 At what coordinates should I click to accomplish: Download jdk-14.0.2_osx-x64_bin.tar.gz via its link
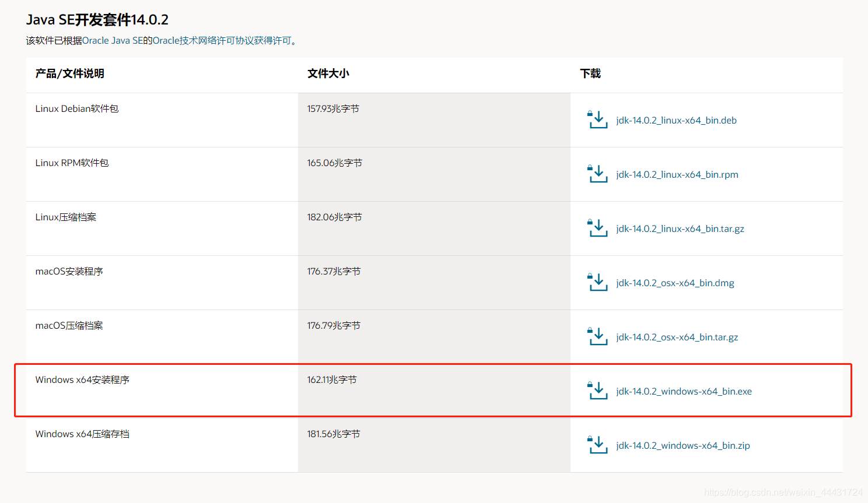click(677, 337)
